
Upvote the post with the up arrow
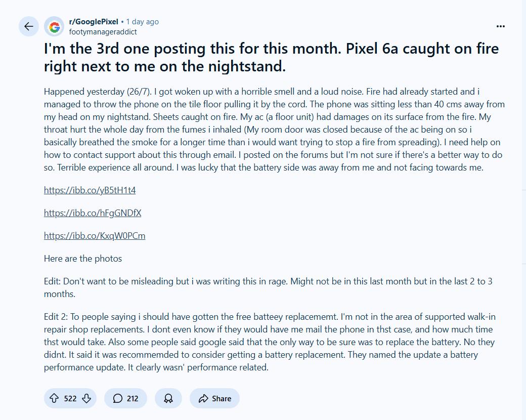pos(54,398)
